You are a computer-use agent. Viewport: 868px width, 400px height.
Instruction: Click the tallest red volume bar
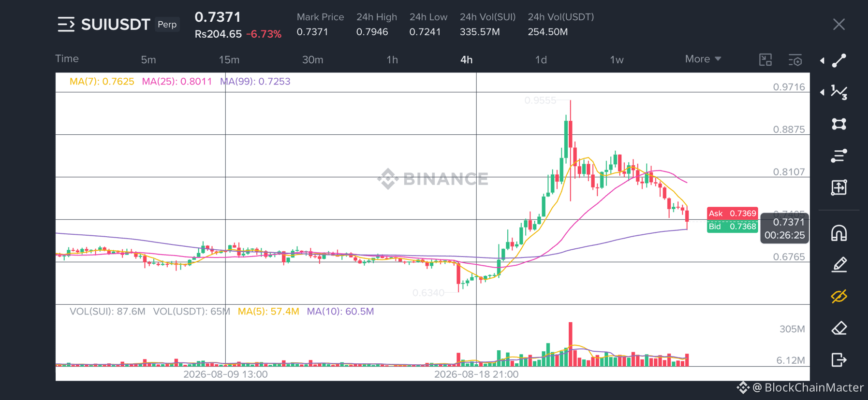click(571, 344)
